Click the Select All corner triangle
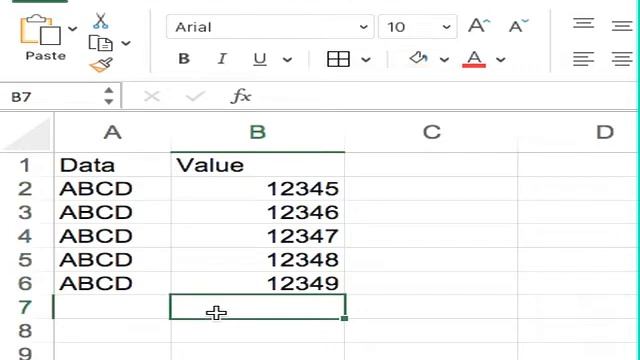Screen dimensions: 640x360 pyautogui.click(x=28, y=133)
